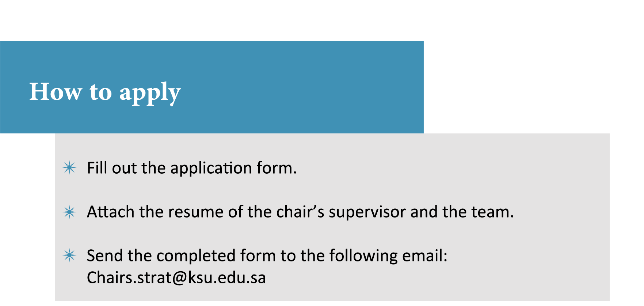Click the "Send the completed form" sentence
This screenshot has width=644, height=306.
267,256
